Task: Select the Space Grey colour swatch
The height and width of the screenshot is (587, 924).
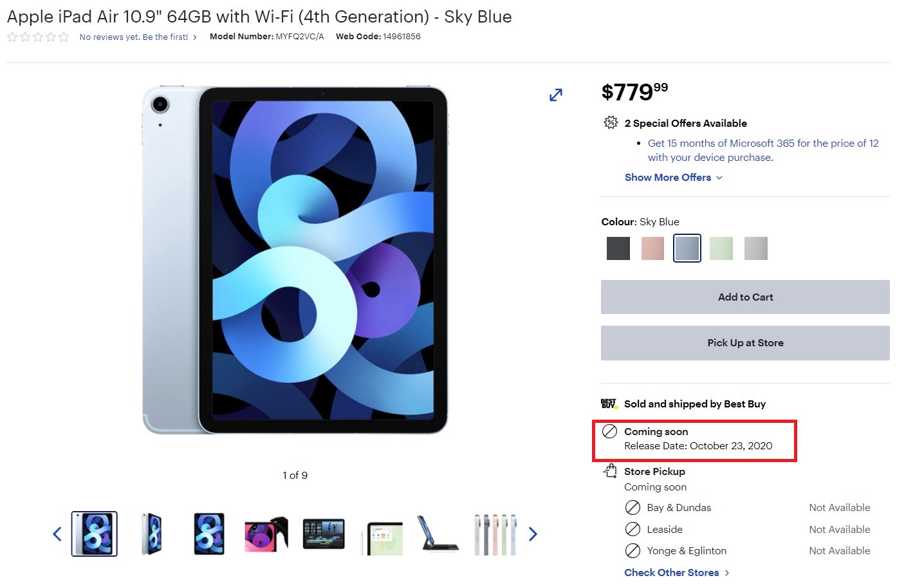Action: pos(618,248)
